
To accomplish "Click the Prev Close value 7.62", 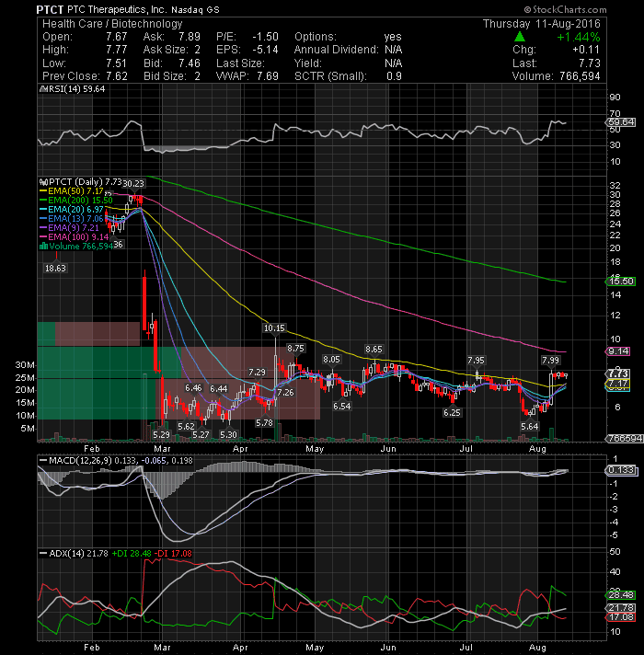I will pos(116,76).
